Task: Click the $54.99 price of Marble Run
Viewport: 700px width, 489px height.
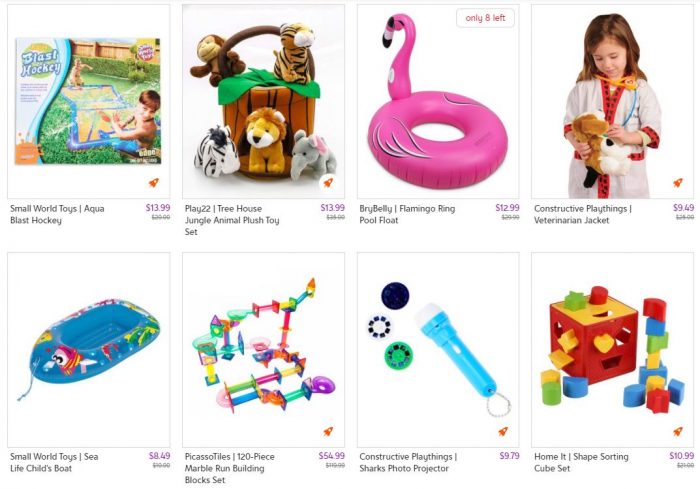Action: pos(332,456)
